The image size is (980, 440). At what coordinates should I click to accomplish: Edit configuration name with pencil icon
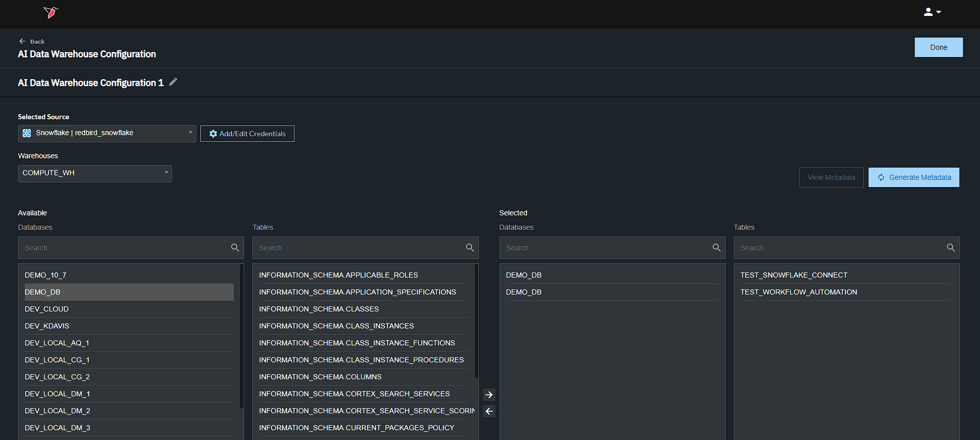[x=174, y=82]
